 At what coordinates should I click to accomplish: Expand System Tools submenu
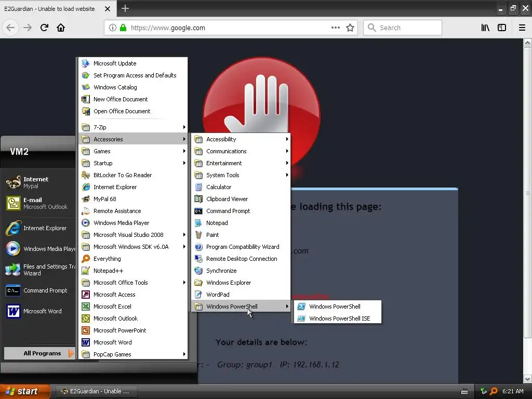tap(241, 175)
